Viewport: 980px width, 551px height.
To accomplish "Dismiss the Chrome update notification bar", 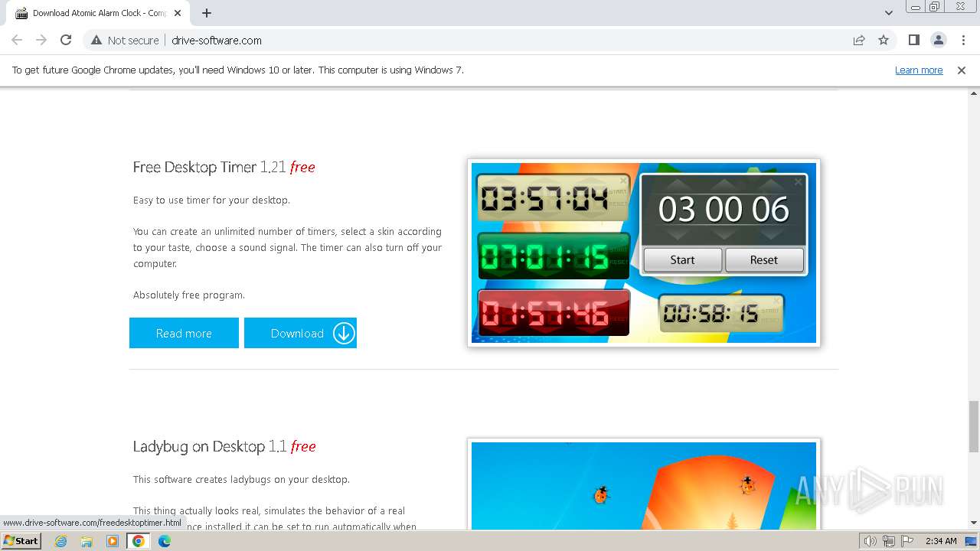I will [962, 70].
